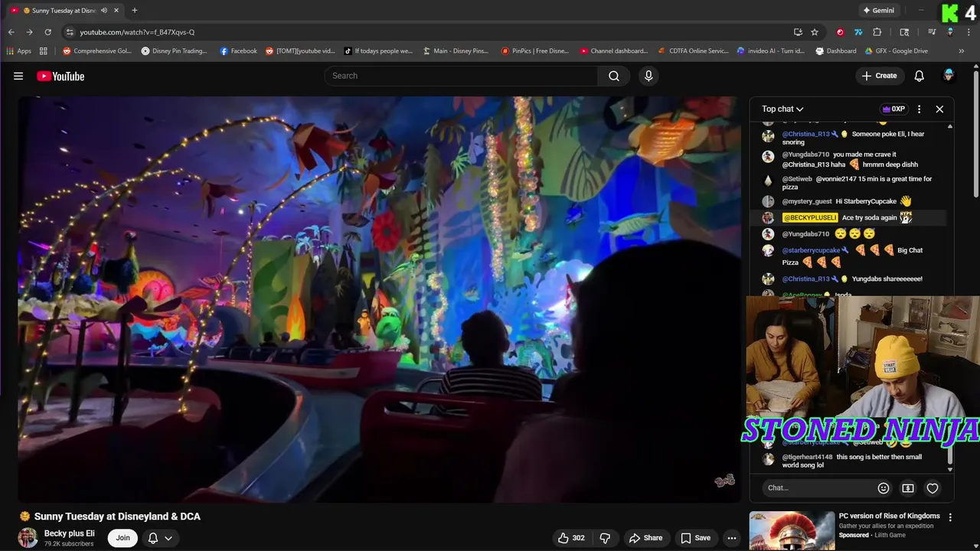The width and height of the screenshot is (980, 551).
Task: Click the Becky plus Eli channel name
Action: click(x=70, y=533)
